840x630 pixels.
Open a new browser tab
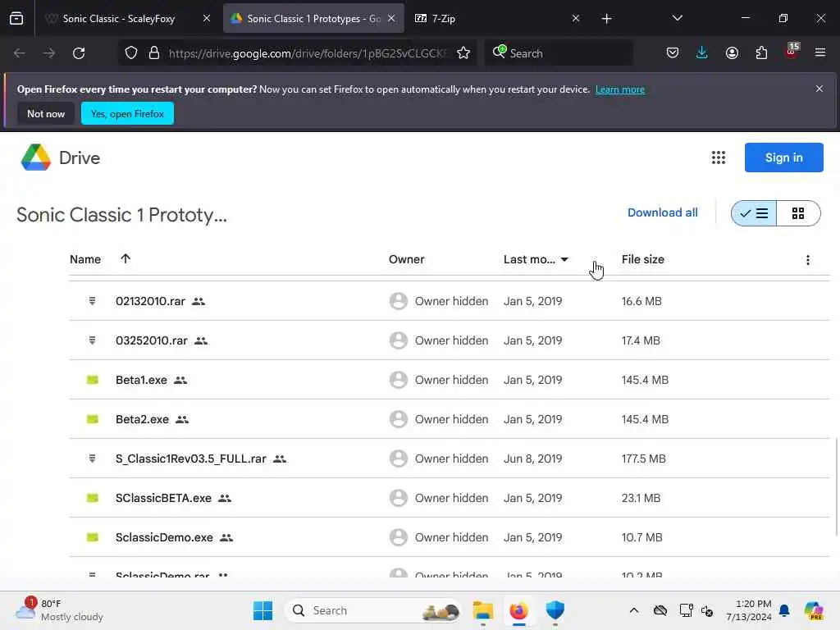click(x=606, y=19)
